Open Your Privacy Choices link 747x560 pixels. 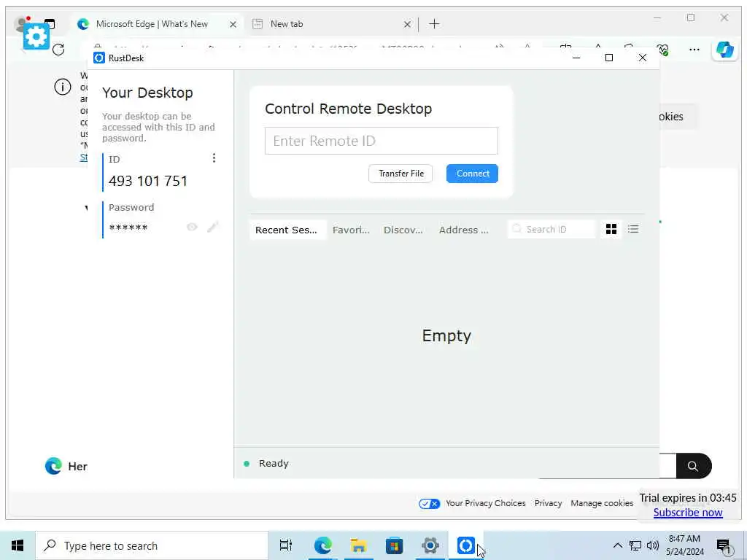(485, 503)
